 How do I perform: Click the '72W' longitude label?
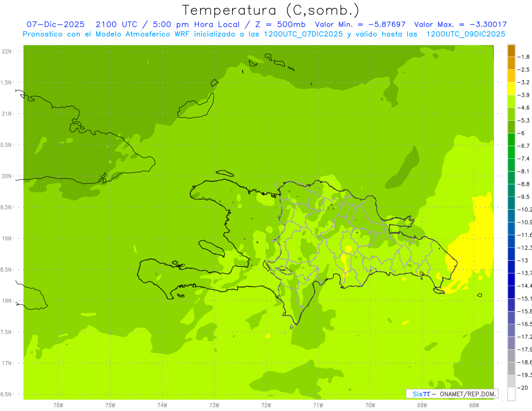[266, 405]
